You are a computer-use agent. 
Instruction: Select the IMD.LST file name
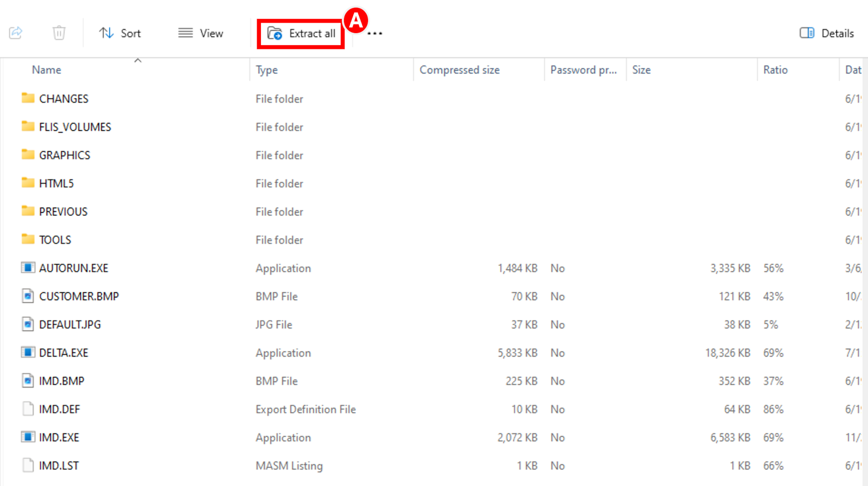pos(59,466)
